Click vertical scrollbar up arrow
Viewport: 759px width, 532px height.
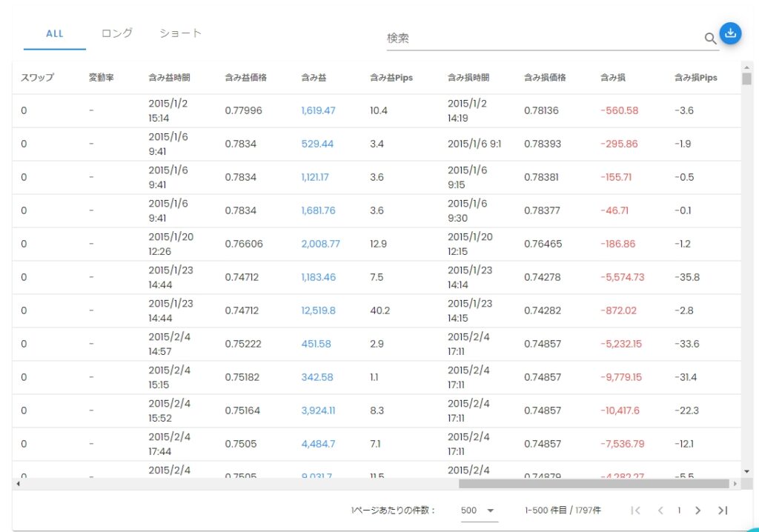click(x=747, y=67)
